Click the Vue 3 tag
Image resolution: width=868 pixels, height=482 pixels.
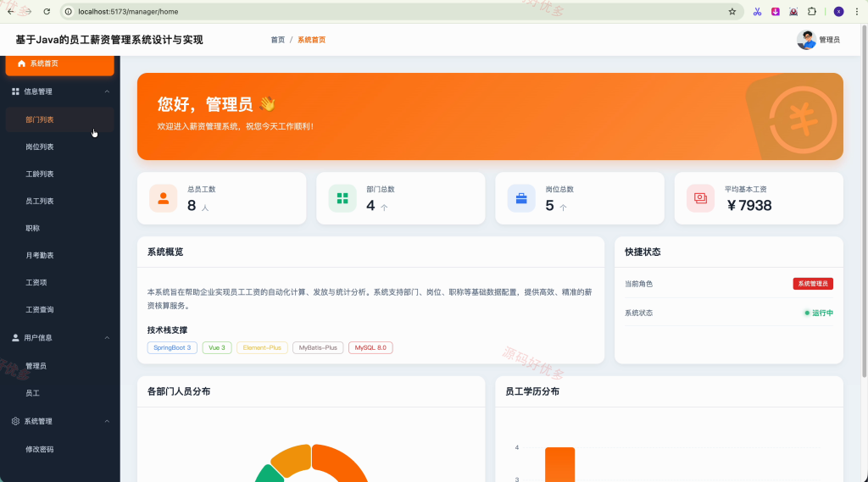[x=217, y=347]
